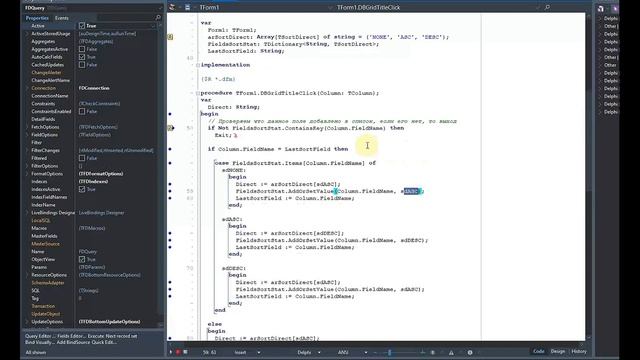Open the FDQuery component selector dropdown
This screenshot has width=640, height=360.
coord(160,8)
